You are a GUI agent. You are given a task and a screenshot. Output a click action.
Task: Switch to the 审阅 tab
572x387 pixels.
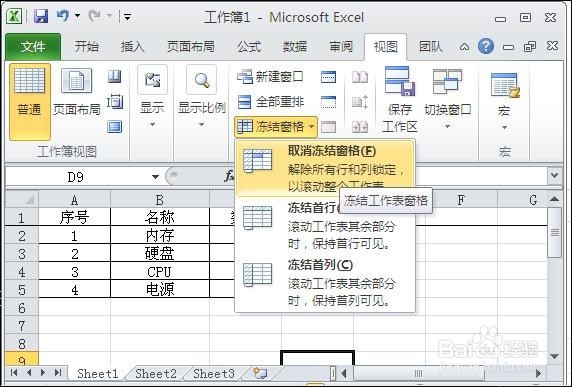point(341,47)
